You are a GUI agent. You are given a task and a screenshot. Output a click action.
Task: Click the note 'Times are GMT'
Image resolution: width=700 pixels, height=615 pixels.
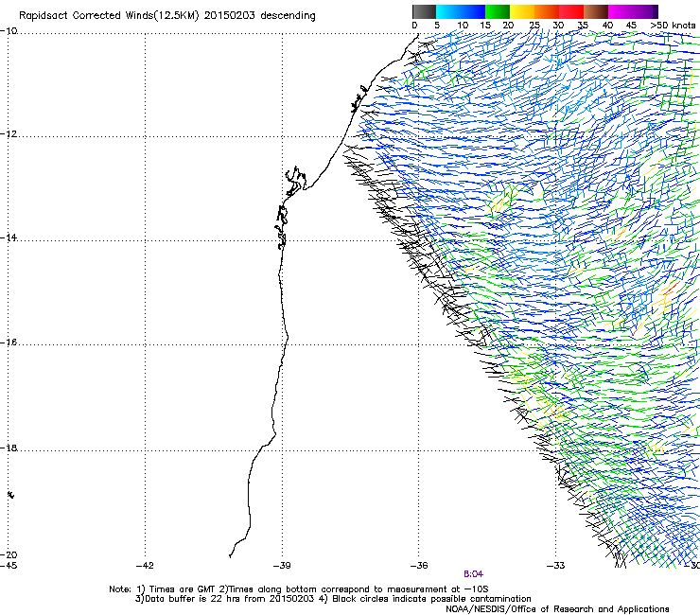pos(183,589)
